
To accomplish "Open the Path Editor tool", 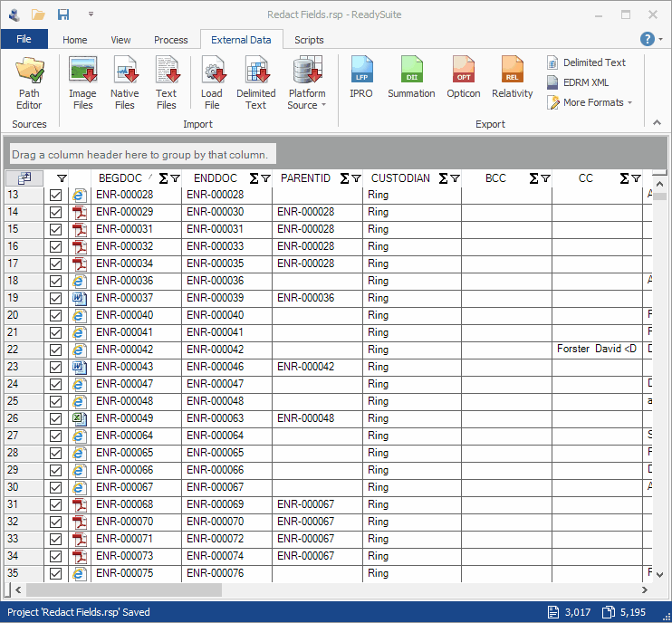I will (x=29, y=83).
